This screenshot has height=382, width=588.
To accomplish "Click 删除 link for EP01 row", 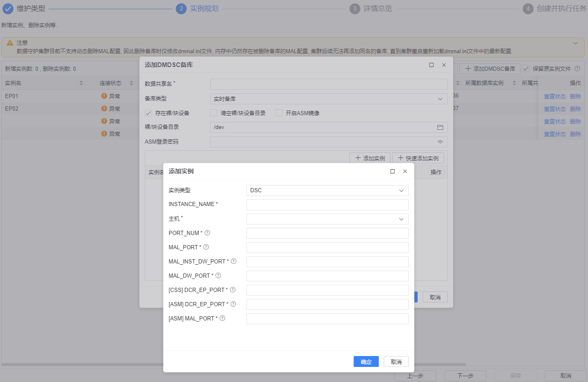I will point(575,96).
